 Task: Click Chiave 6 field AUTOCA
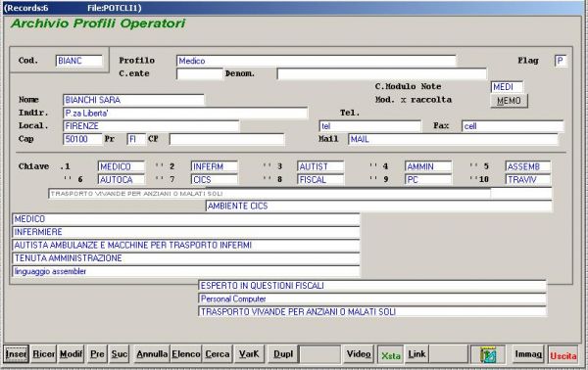(122, 180)
